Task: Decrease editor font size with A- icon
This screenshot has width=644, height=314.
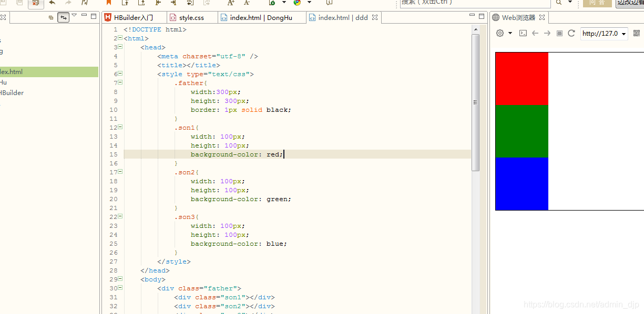Action: (x=247, y=3)
